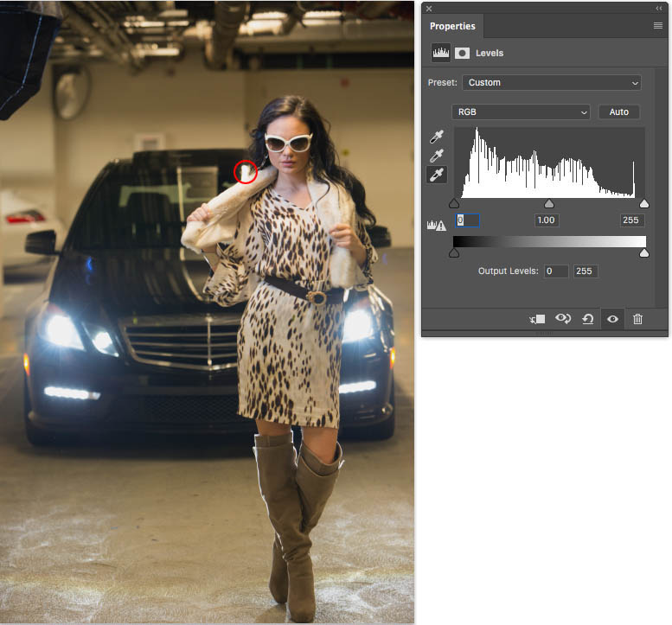
Task: Click the output levels white field 255
Action: click(x=586, y=271)
